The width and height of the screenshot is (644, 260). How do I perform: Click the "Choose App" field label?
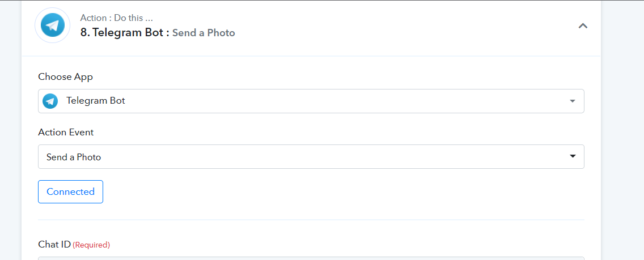coord(65,76)
